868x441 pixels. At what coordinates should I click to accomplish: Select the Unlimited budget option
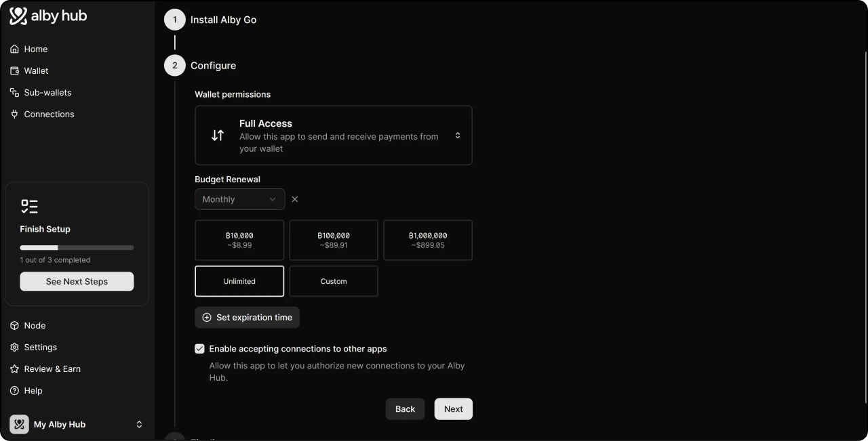pyautogui.click(x=239, y=281)
